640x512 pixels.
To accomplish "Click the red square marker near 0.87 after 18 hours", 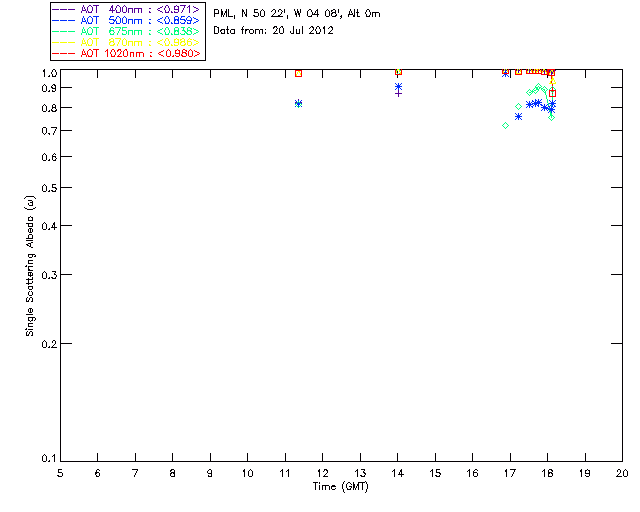I will 552,93.
